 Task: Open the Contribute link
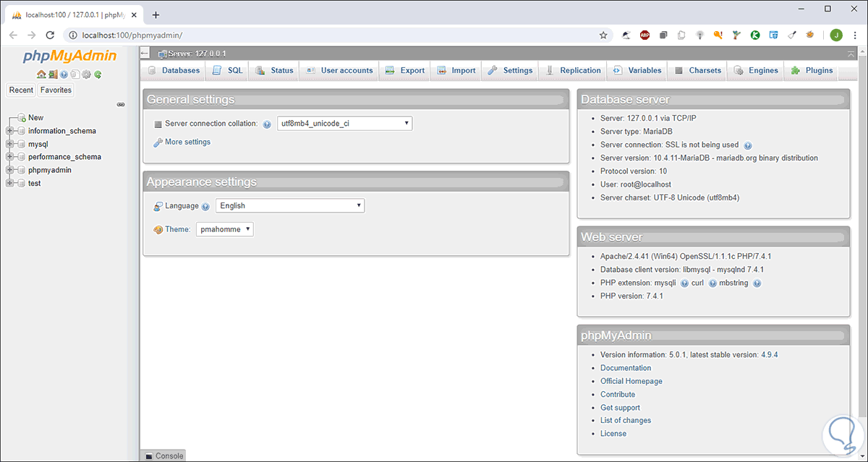coord(618,394)
